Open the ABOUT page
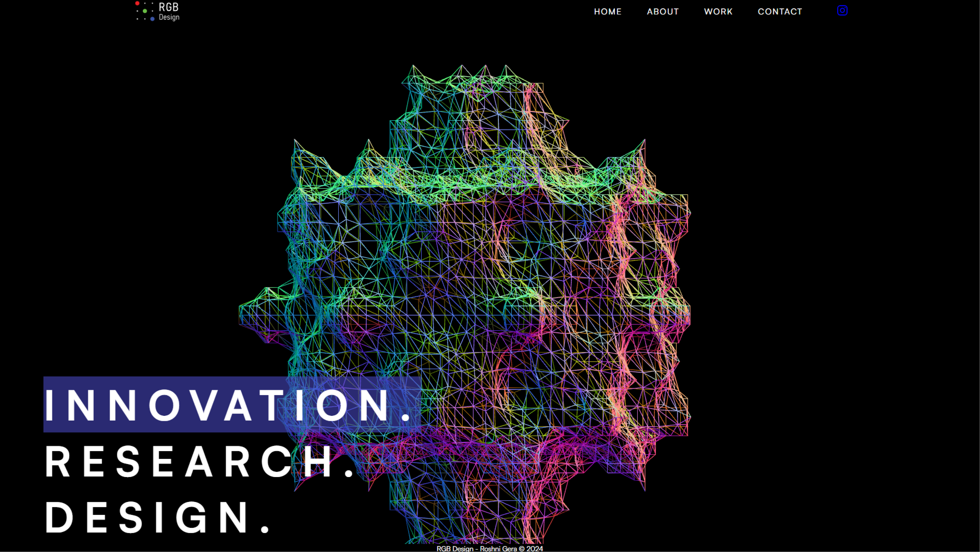This screenshot has width=980, height=552. point(663,11)
